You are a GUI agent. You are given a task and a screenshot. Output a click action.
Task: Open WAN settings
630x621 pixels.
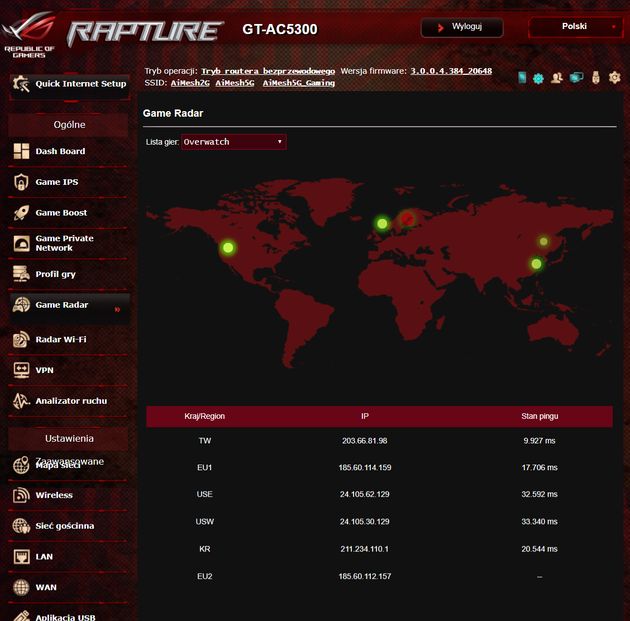tap(68, 587)
